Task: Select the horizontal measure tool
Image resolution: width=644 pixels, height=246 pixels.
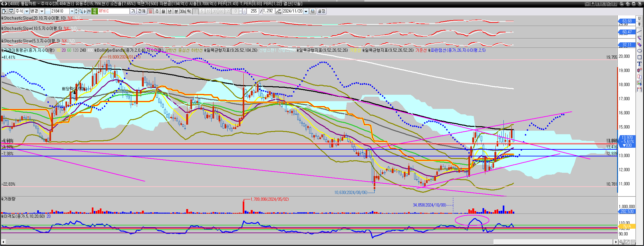Action: click(x=639, y=89)
